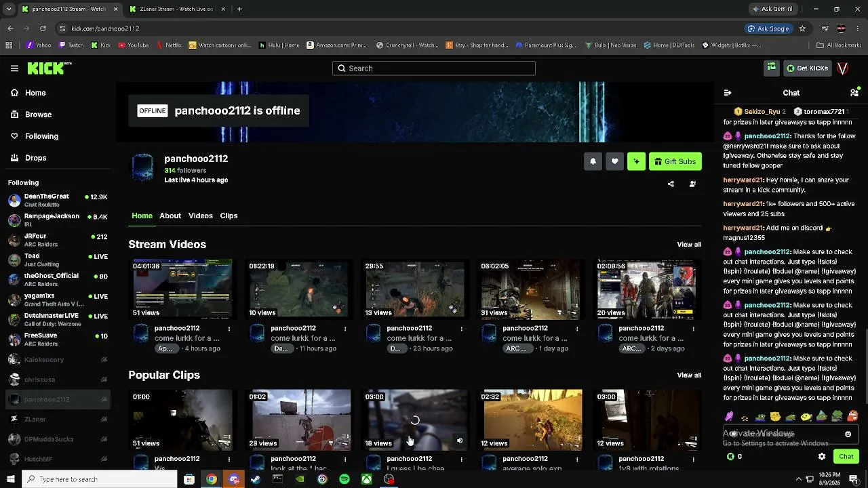The image size is (868, 488).
Task: Open the Xbox app from the taskbar
Action: click(x=367, y=479)
